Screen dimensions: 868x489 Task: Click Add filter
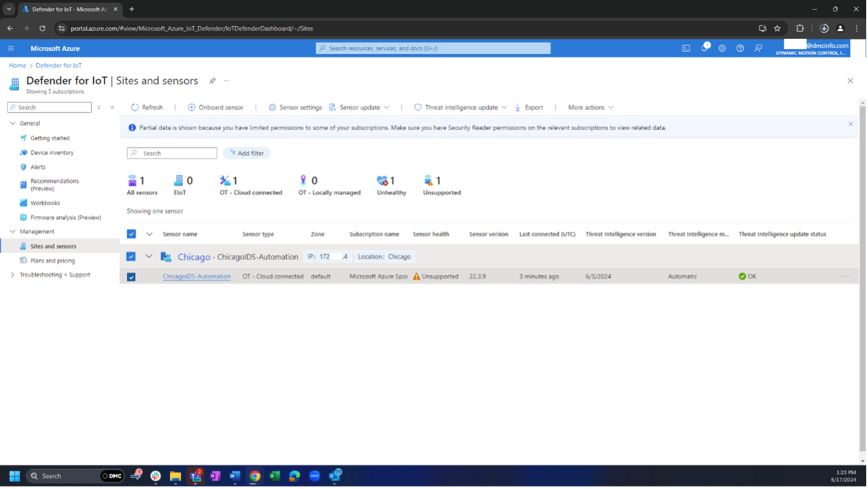pyautogui.click(x=246, y=153)
